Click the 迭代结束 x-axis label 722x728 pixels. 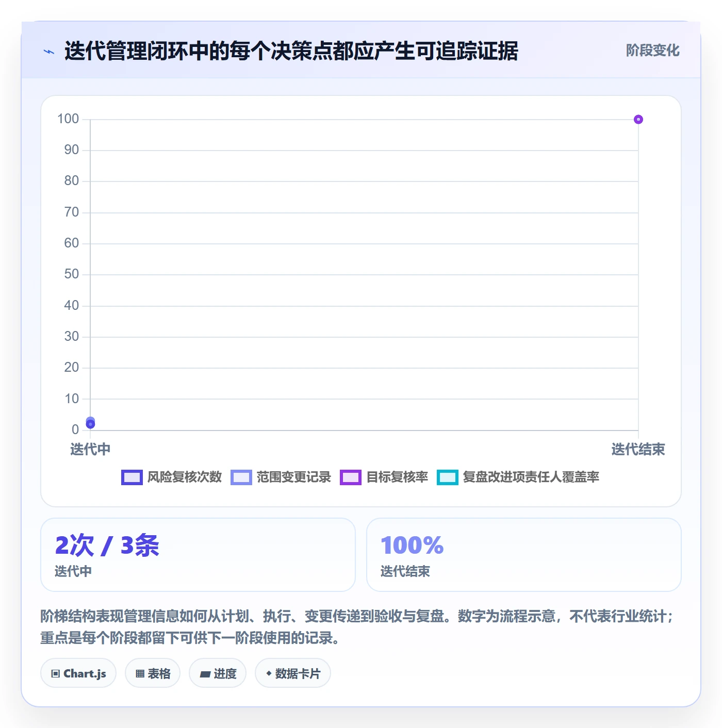[638, 450]
